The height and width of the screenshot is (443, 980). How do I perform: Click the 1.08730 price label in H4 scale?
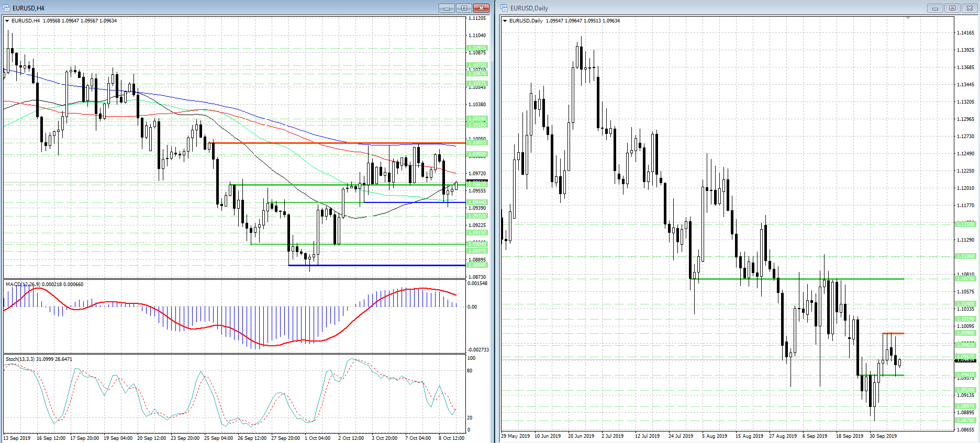(x=477, y=277)
